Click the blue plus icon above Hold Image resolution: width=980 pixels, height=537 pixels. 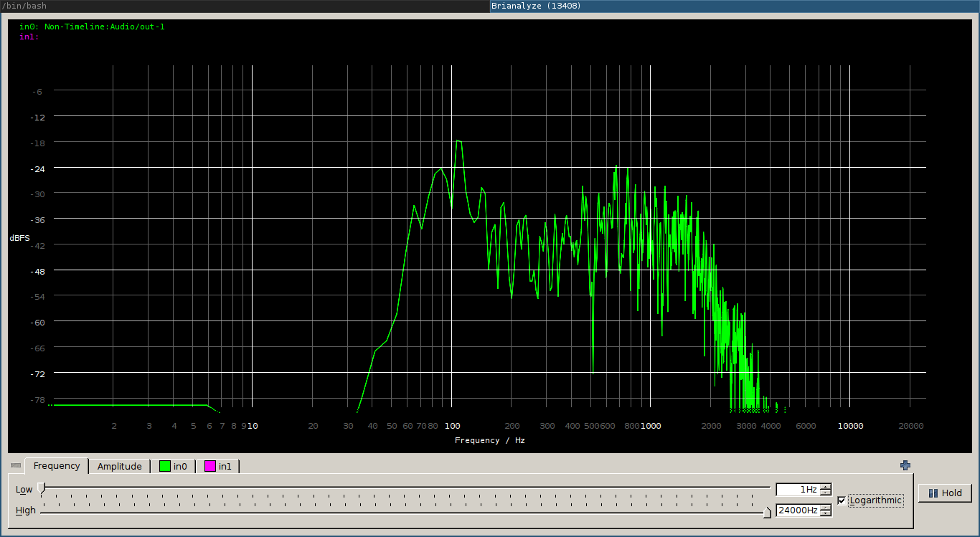click(x=905, y=465)
